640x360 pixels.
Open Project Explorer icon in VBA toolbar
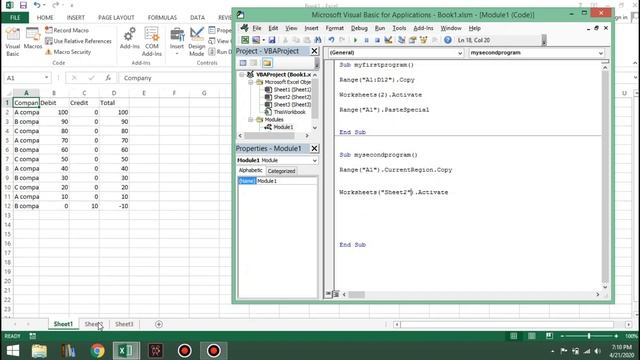click(x=401, y=40)
